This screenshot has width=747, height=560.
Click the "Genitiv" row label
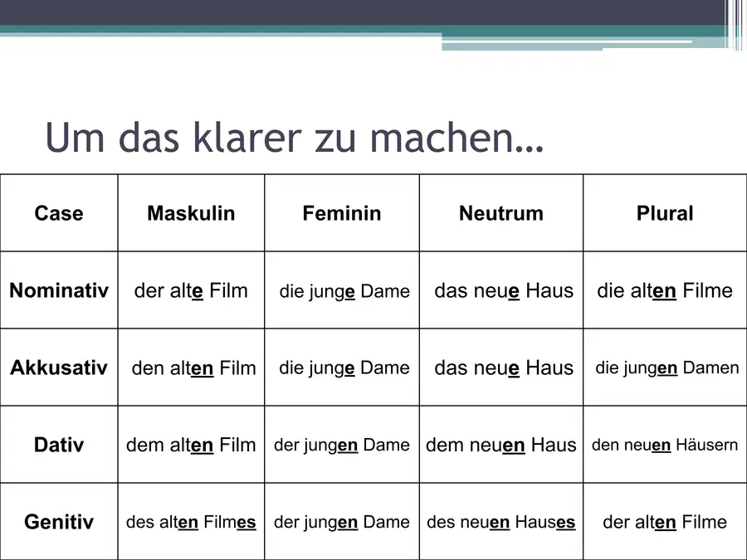[59, 522]
